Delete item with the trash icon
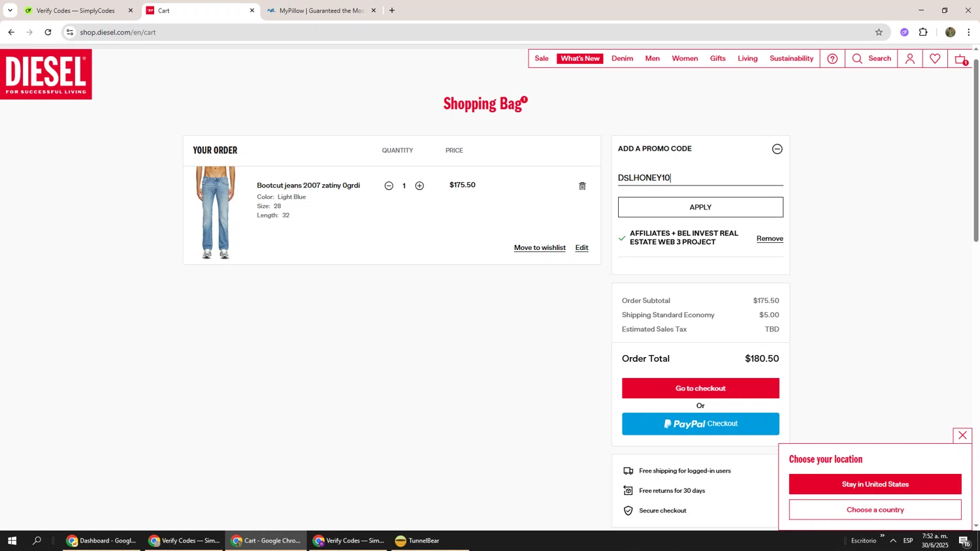The image size is (980, 551). (582, 186)
